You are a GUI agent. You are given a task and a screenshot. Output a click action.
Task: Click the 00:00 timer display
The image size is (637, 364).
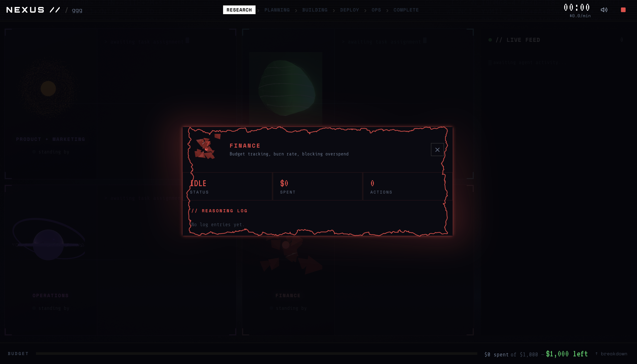tap(576, 7)
